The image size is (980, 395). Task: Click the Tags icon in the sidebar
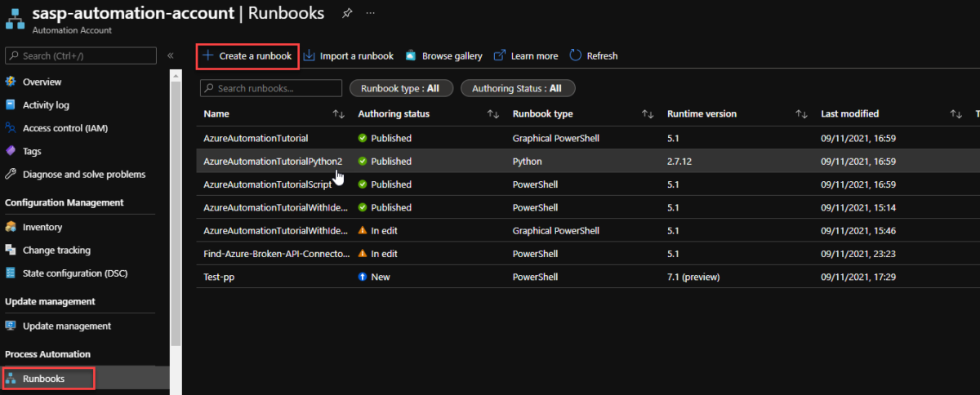pyautogui.click(x=11, y=151)
